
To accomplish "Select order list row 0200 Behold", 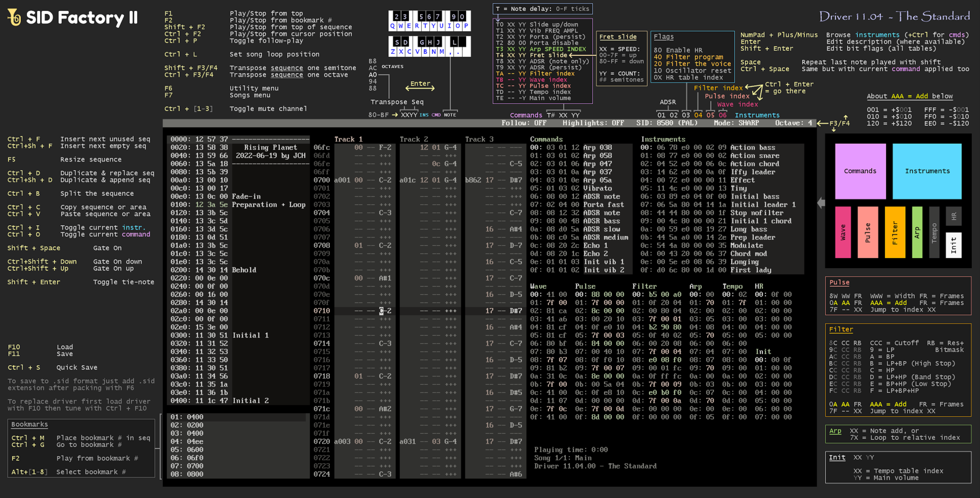I will point(238,270).
